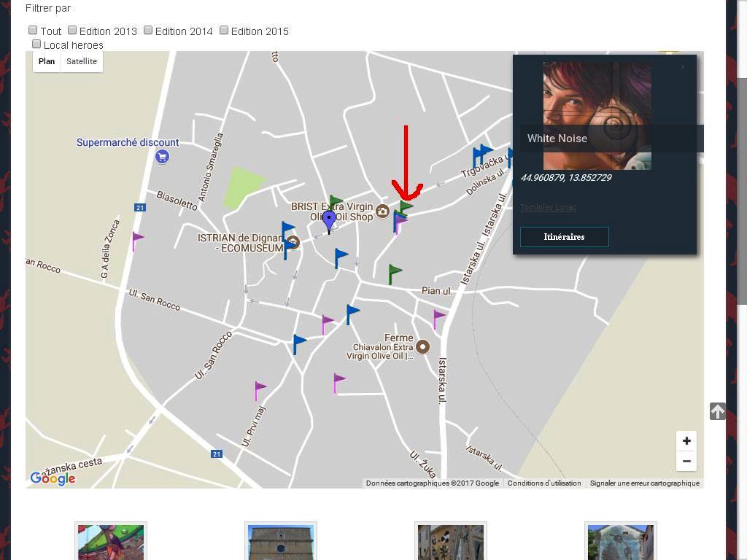
Task: Click the BRIST Olive Oil Shop camera icon
Action: pos(382,212)
